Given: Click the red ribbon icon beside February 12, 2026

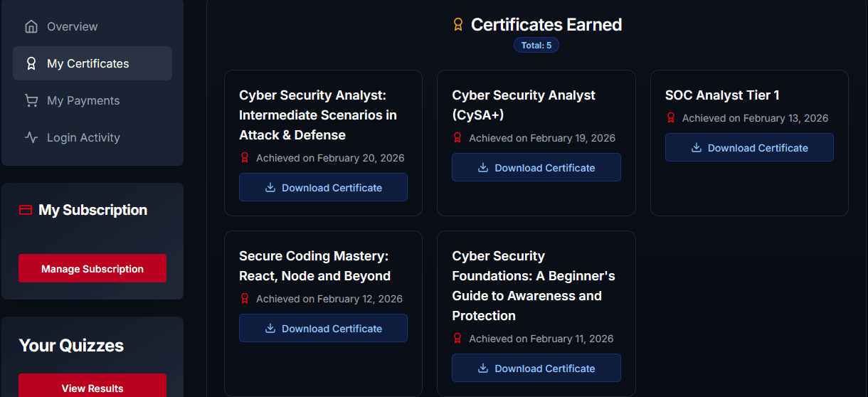Looking at the screenshot, I should (245, 299).
